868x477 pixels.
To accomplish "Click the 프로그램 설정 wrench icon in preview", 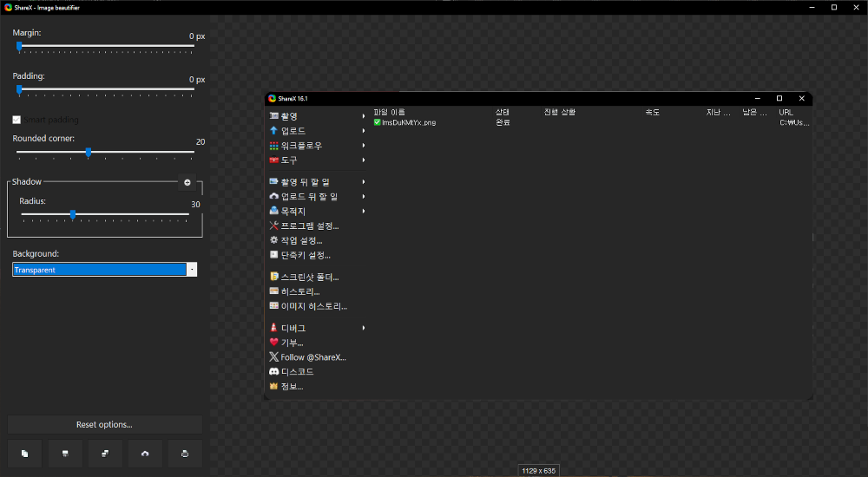I will 273,225.
